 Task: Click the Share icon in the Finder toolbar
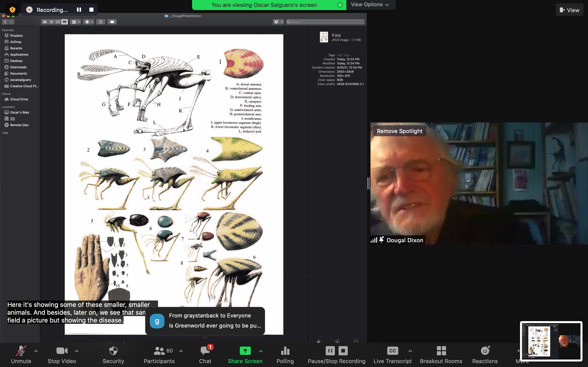click(x=101, y=22)
